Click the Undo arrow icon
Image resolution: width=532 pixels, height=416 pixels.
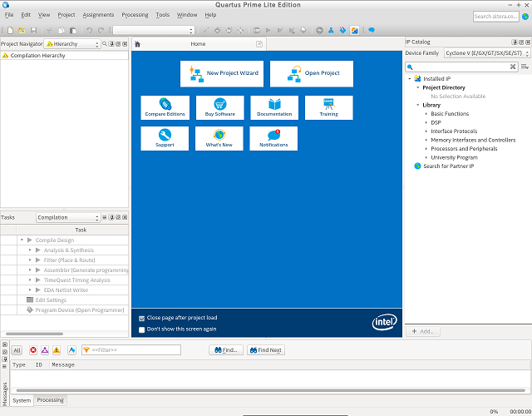[89, 30]
